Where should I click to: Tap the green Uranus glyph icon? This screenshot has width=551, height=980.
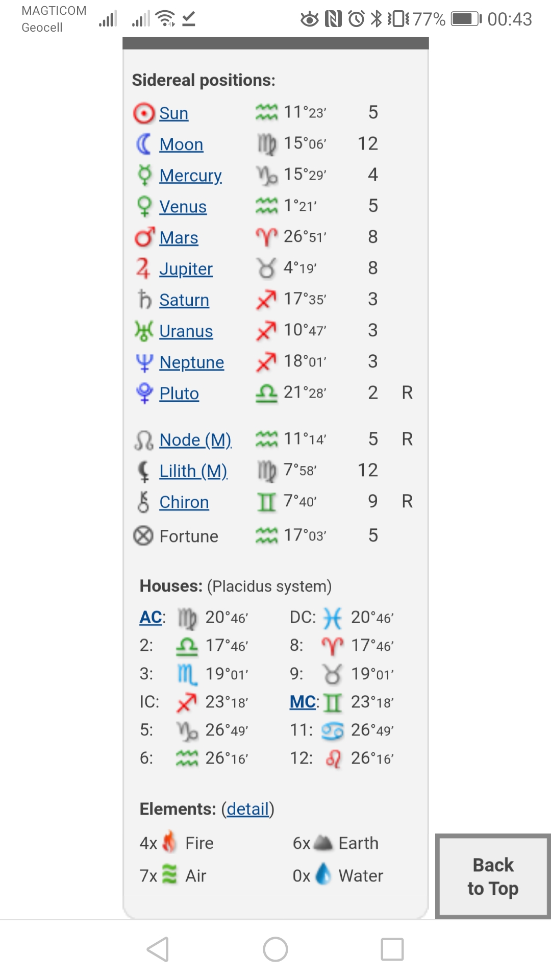pos(144,331)
